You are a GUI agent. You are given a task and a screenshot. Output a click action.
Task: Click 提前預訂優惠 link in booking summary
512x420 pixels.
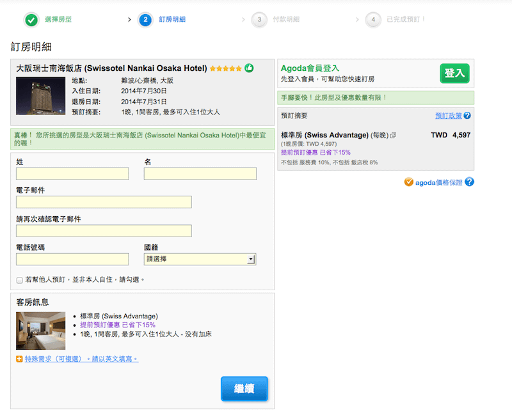pos(316,152)
